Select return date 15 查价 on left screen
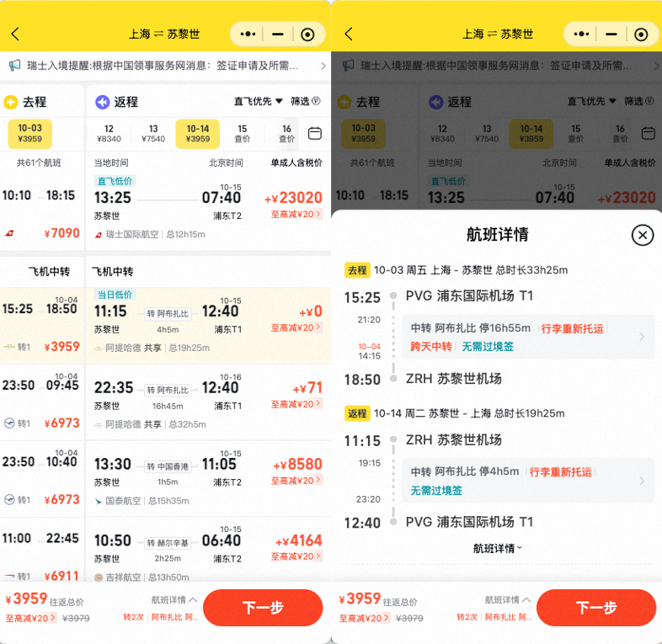This screenshot has width=662, height=644. click(243, 133)
